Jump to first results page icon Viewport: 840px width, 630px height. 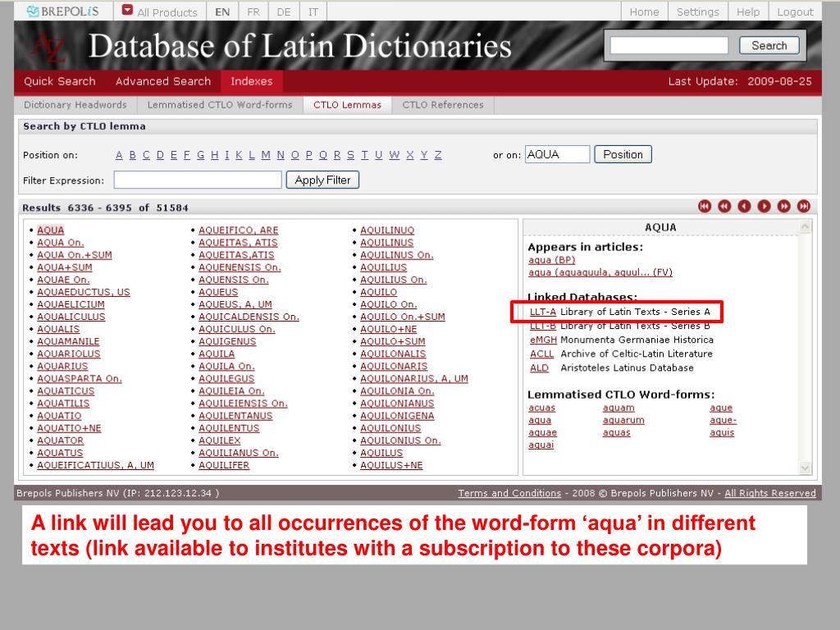pyautogui.click(x=705, y=206)
